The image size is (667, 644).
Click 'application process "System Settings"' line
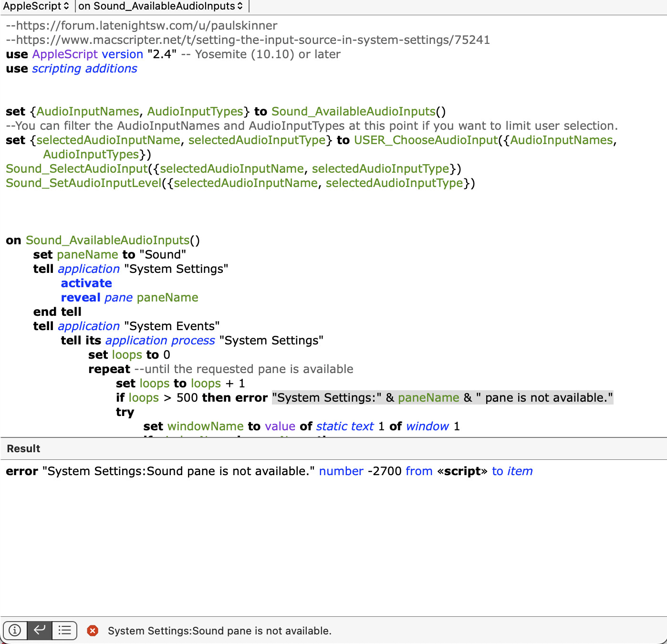pos(192,341)
